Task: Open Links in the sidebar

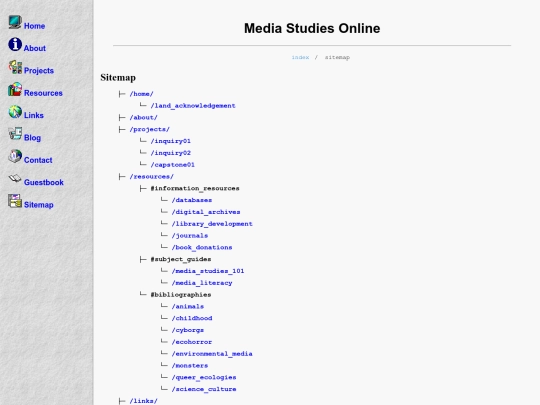Action: 34,116
